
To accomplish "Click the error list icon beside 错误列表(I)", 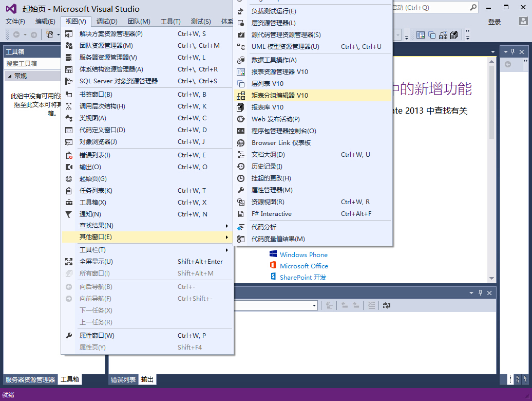I will point(69,155).
